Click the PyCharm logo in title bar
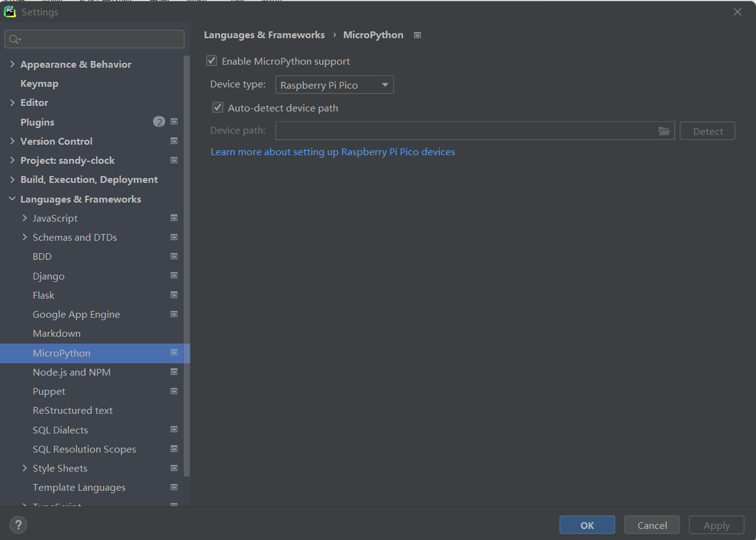This screenshot has width=756, height=540. [10, 12]
